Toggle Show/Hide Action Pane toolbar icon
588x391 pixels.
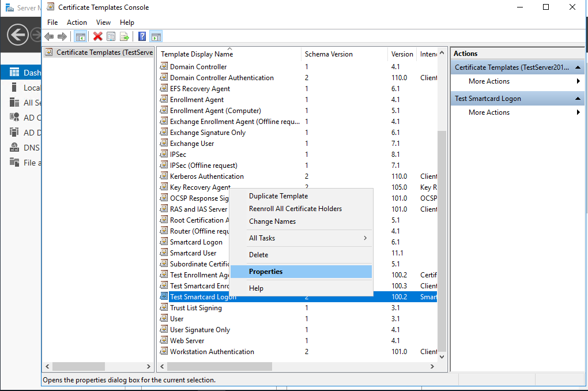tap(156, 36)
